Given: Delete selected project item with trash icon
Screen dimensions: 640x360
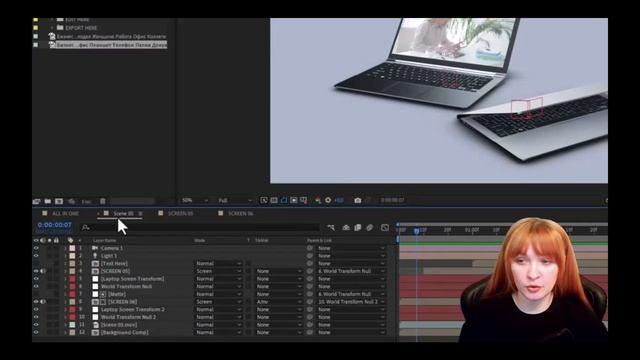Looking at the screenshot, I should click(103, 201).
